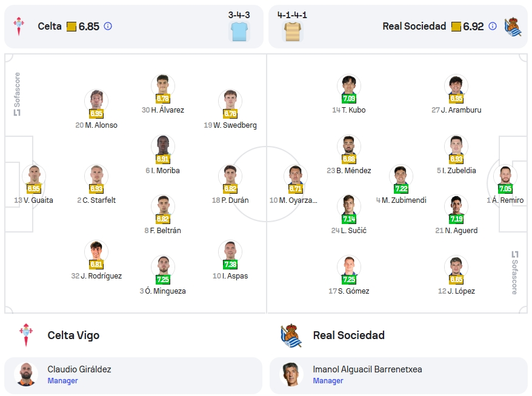Click the striped Real Sociedad jersey icon

tap(293, 31)
